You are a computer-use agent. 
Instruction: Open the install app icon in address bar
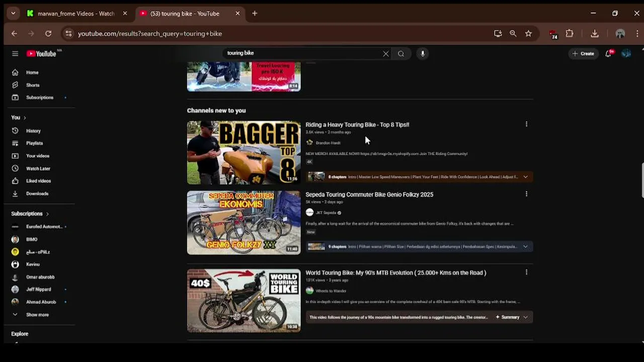click(498, 34)
